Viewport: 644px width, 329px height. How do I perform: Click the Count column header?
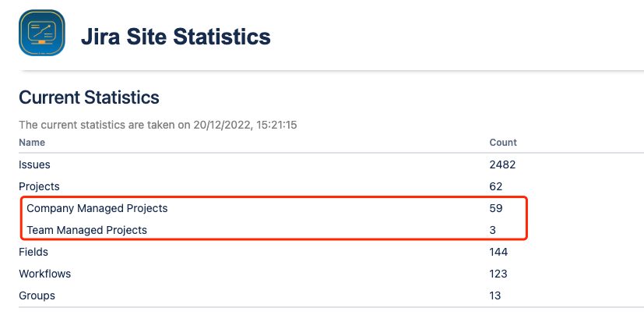[502, 143]
